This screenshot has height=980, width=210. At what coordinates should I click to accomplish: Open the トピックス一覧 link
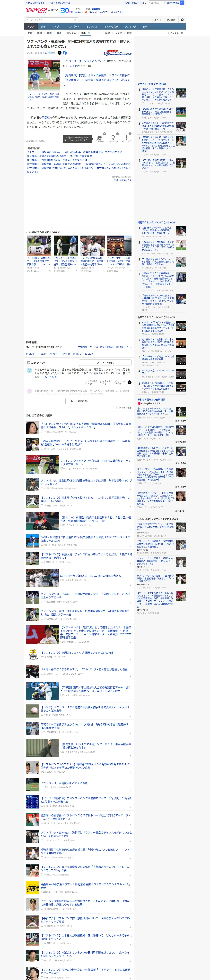tap(175, 33)
